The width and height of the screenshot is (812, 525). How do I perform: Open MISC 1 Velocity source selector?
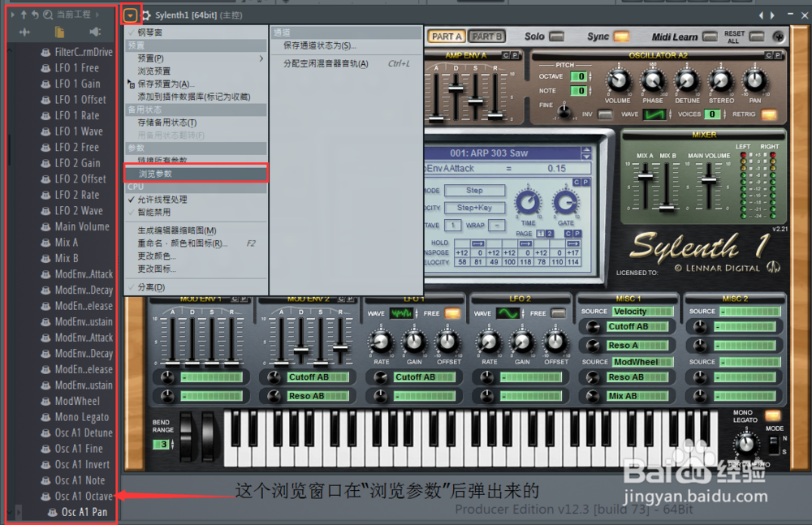tap(642, 311)
